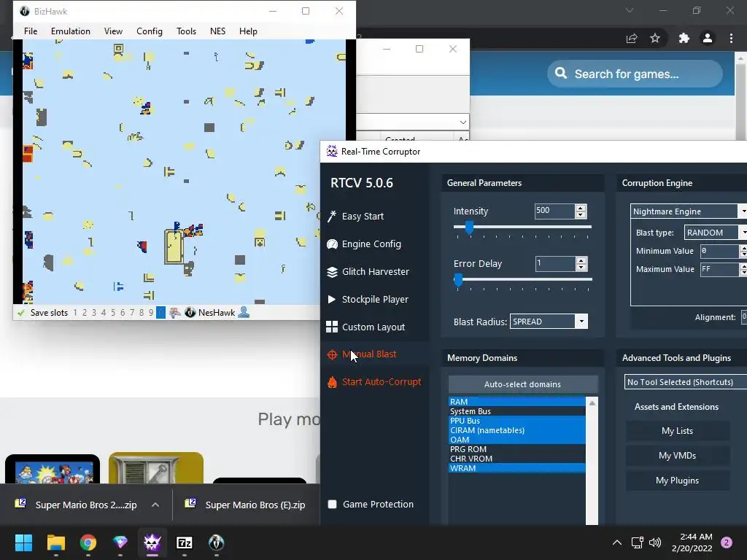The image size is (747, 560).
Task: Deselect WRAM memory domain
Action: pos(516,468)
